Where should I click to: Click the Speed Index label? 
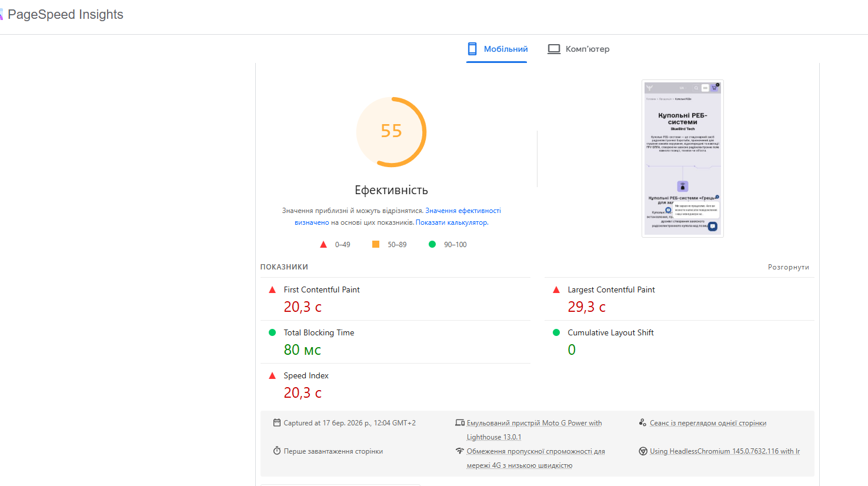point(306,375)
